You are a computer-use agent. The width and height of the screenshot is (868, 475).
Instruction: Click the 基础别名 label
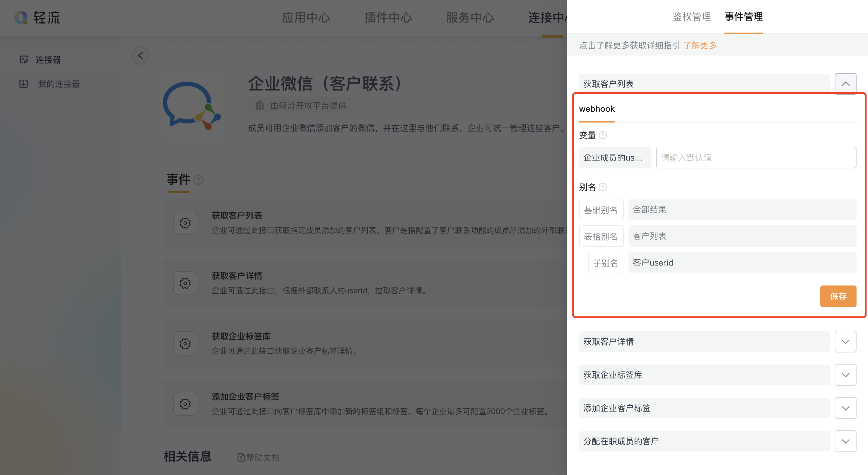coord(601,210)
